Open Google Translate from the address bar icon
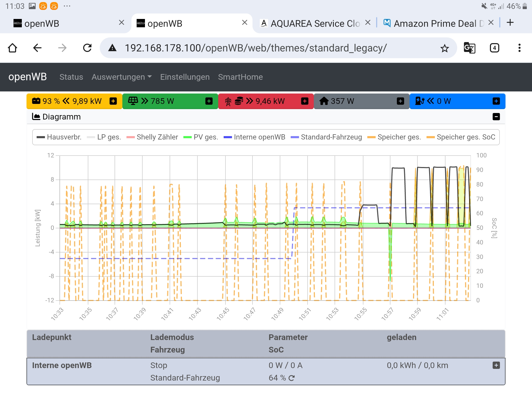 (469, 48)
